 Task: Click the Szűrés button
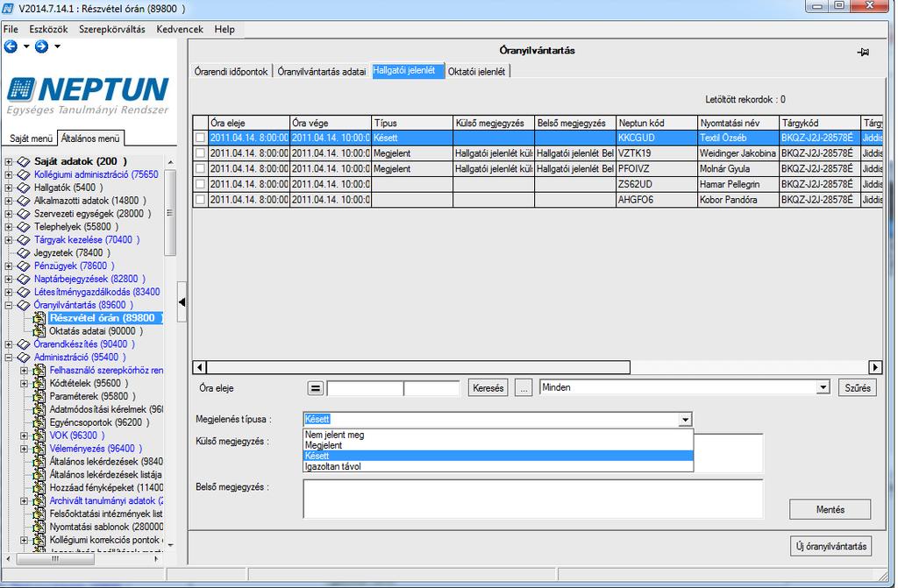(858, 388)
